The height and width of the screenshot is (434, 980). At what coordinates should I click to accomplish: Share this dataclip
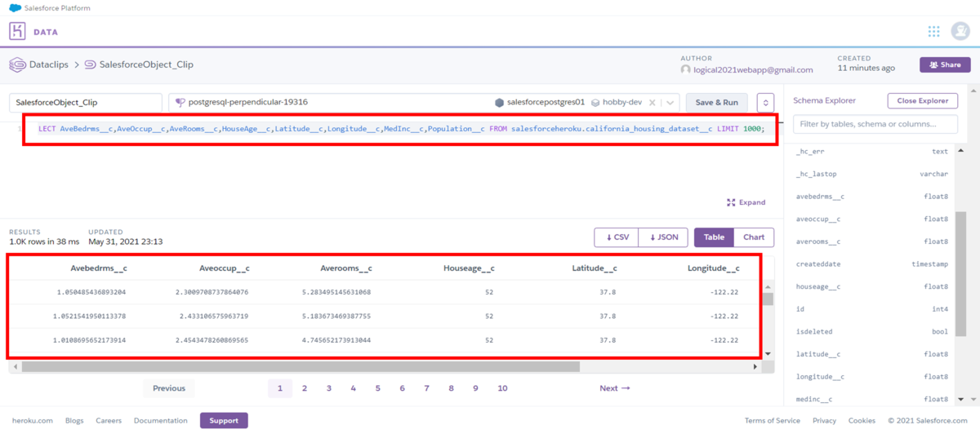[x=945, y=64]
